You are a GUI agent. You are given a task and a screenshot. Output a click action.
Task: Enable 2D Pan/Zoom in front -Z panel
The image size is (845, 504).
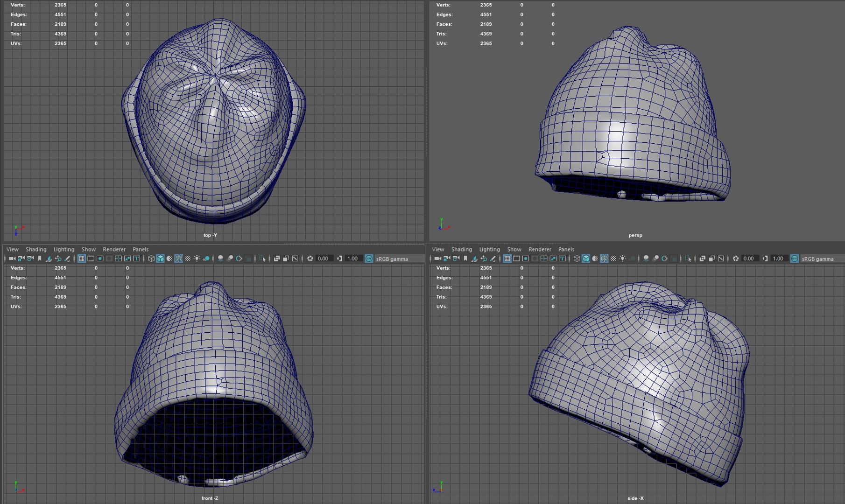(x=58, y=259)
